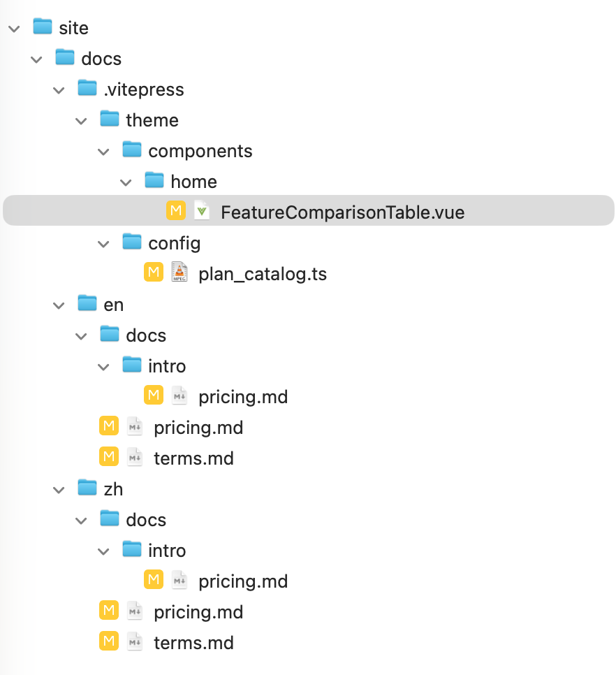Select the FeatureComparisonTable.vue file
616x675 pixels.
pos(342,212)
